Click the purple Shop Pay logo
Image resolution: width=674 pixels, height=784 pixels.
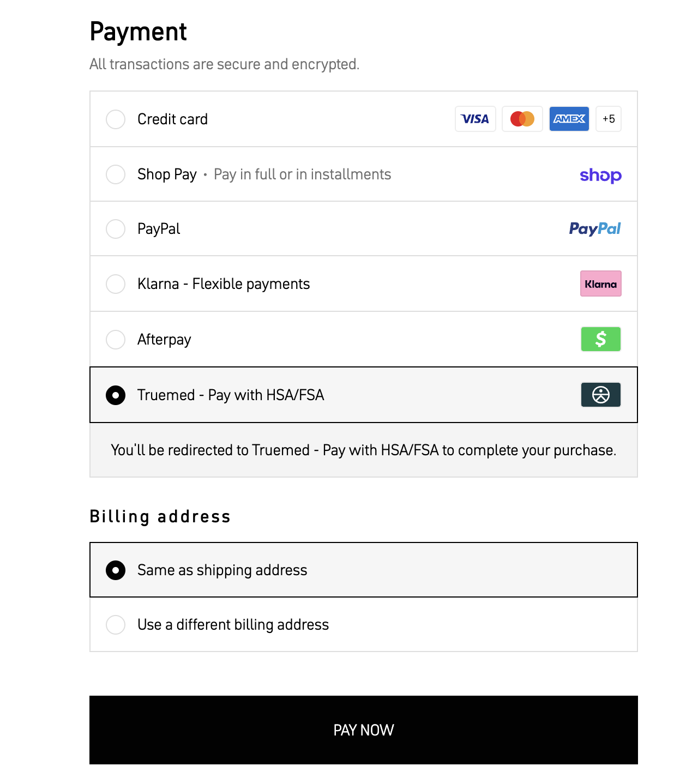(x=600, y=175)
